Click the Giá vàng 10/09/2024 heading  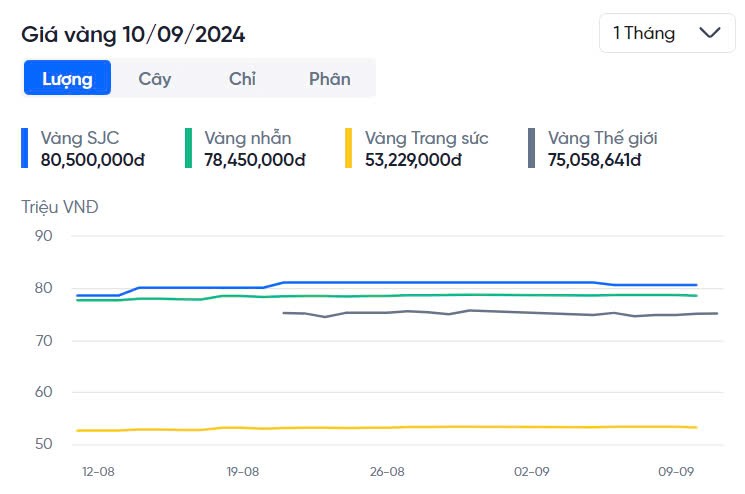pos(133,34)
